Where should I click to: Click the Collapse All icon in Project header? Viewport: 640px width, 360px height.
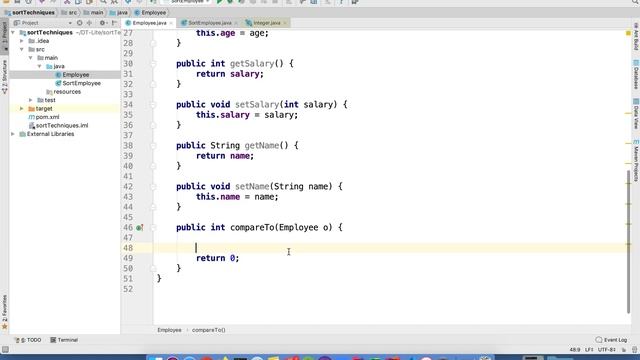pos(89,23)
